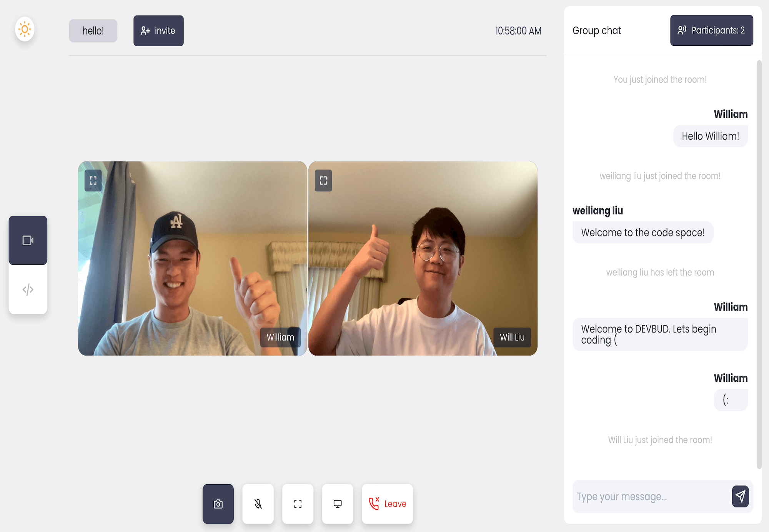Open the Participants: 2 list
This screenshot has width=769, height=532.
(x=711, y=30)
